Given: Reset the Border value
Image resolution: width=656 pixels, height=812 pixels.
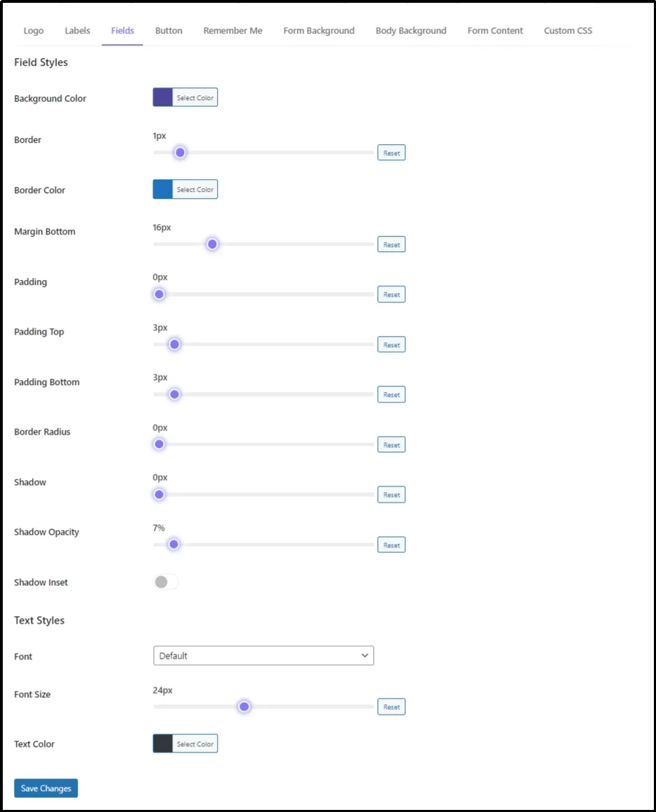Looking at the screenshot, I should click(x=391, y=152).
